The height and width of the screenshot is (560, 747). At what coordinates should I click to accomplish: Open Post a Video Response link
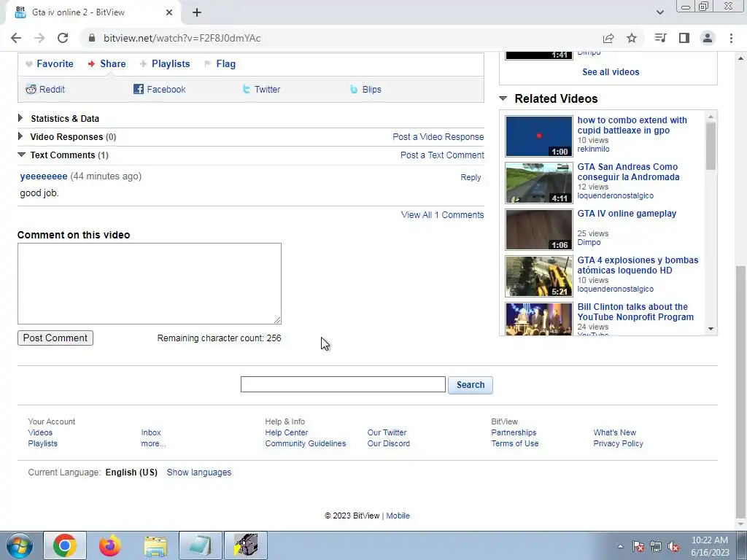438,136
